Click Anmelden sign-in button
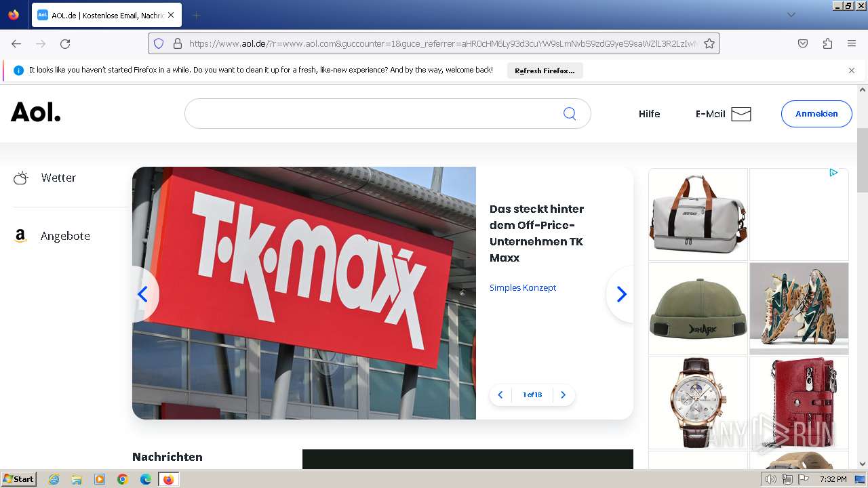The width and height of the screenshot is (868, 488). click(816, 114)
